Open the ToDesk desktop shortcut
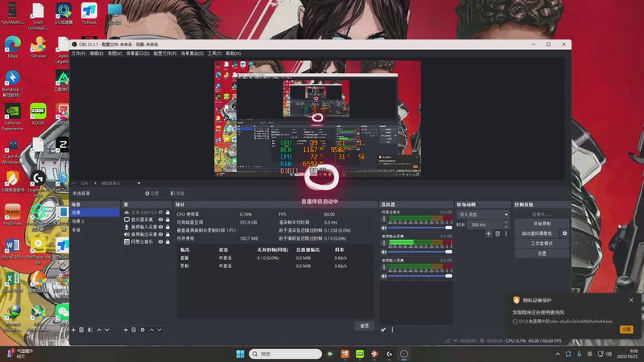This screenshot has width=644, height=362. (89, 14)
